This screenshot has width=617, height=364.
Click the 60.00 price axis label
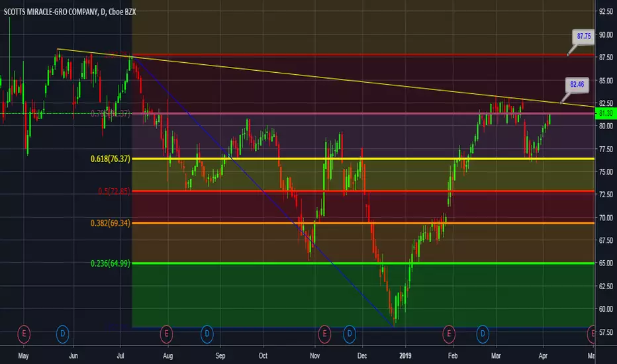coord(606,308)
